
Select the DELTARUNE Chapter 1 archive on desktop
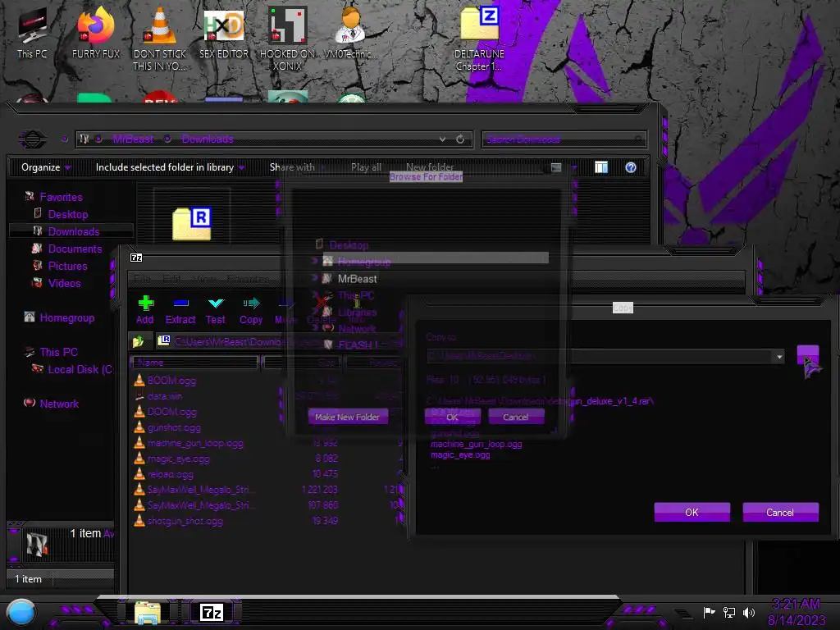(479, 39)
